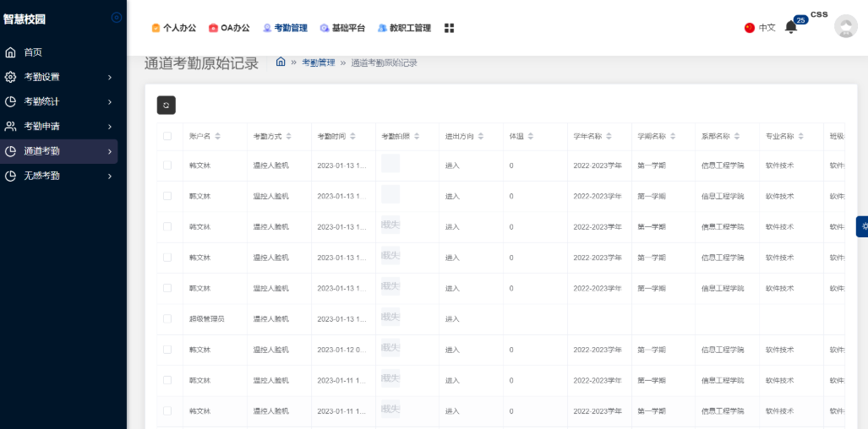Expand the 考勤申请 chevron

coord(110,127)
